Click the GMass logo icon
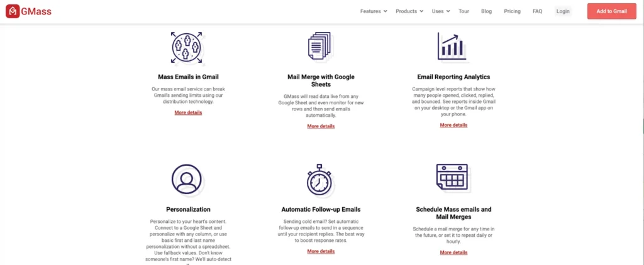 (x=13, y=11)
